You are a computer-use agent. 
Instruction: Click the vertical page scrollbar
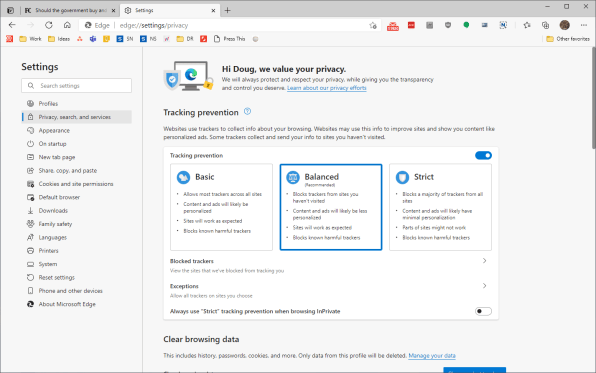tap(593, 98)
